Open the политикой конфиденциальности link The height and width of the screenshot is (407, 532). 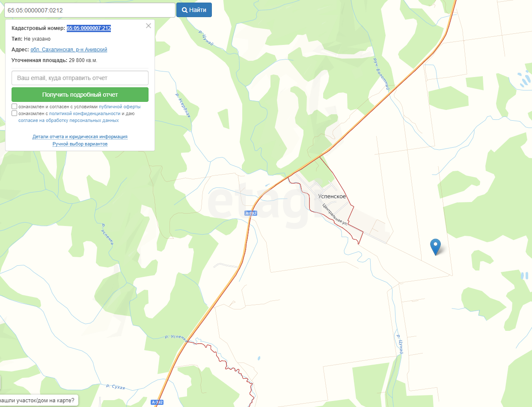pos(85,113)
